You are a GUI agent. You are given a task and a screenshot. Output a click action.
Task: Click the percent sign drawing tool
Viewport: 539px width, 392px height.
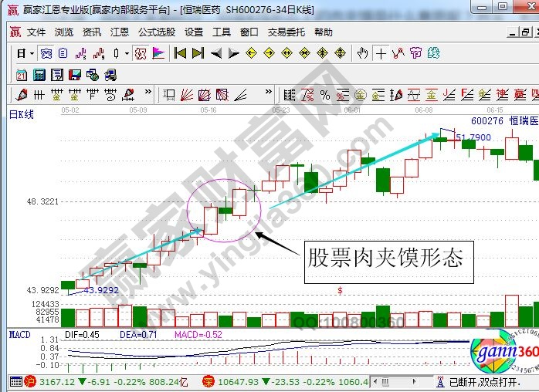pyautogui.click(x=324, y=95)
